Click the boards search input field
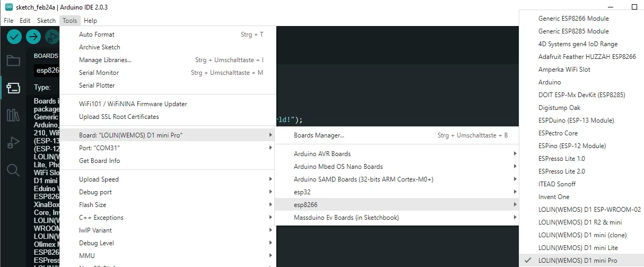The height and width of the screenshot is (267, 644). [47, 70]
